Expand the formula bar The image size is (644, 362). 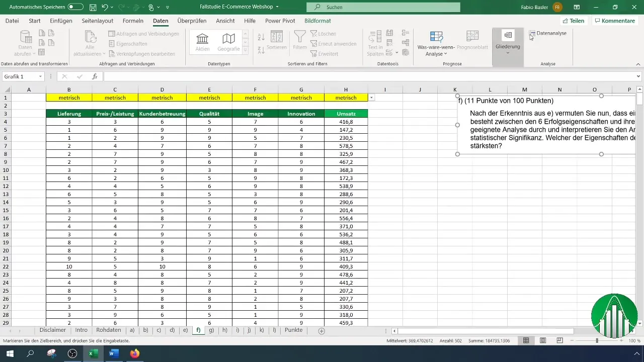pos(638,76)
